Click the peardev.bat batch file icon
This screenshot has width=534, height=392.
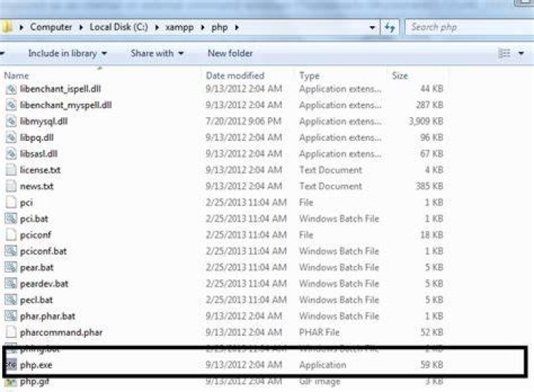tap(10, 284)
